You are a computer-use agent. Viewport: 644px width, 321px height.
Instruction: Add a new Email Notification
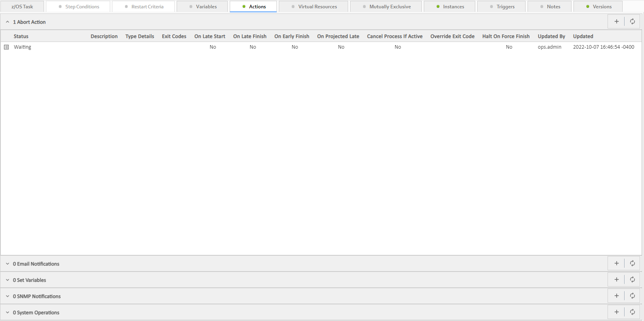pos(616,264)
